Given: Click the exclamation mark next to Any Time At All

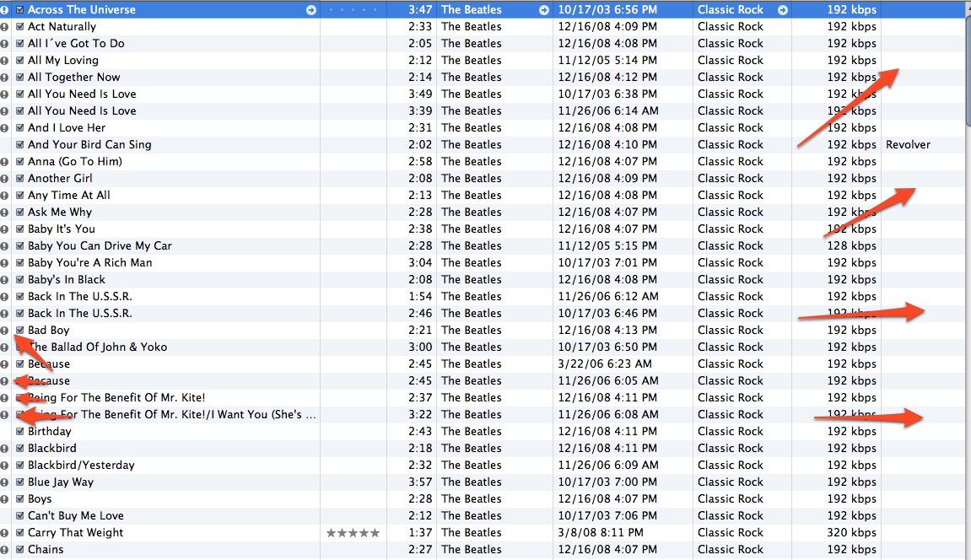Looking at the screenshot, I should [4, 196].
